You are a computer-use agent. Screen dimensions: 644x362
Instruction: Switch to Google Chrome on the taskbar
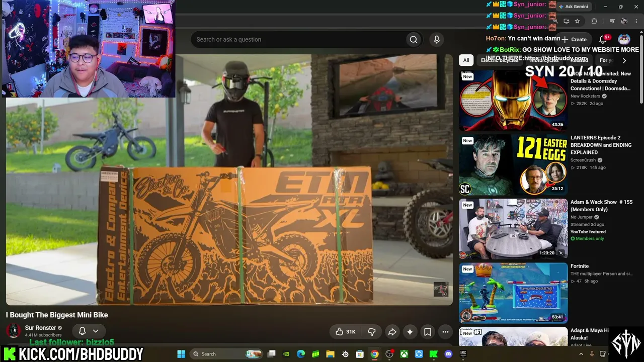point(374,354)
